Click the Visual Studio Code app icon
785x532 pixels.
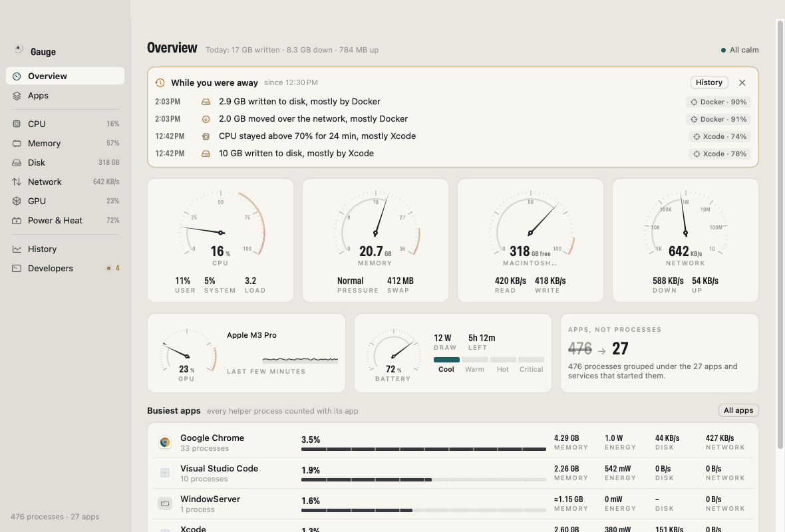pyautogui.click(x=165, y=473)
